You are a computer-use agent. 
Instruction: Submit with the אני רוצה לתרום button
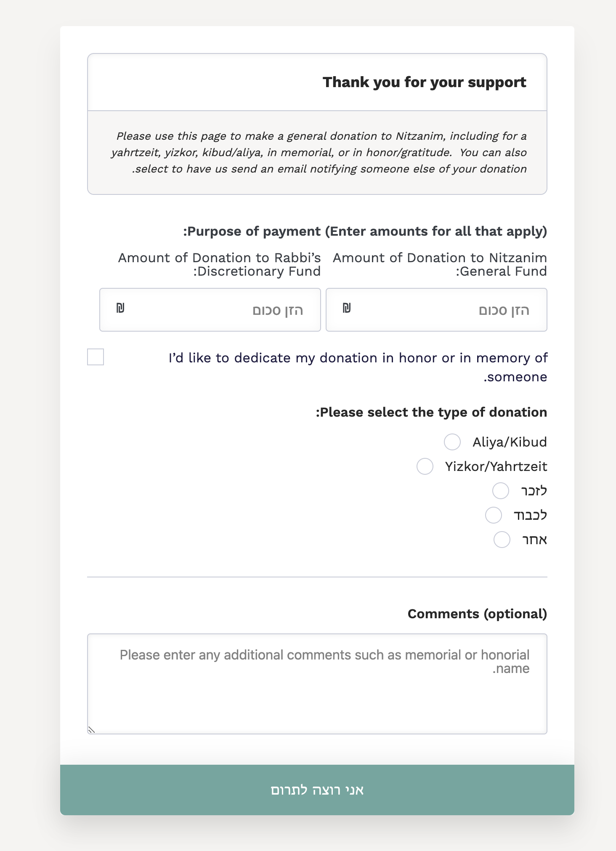(x=317, y=790)
